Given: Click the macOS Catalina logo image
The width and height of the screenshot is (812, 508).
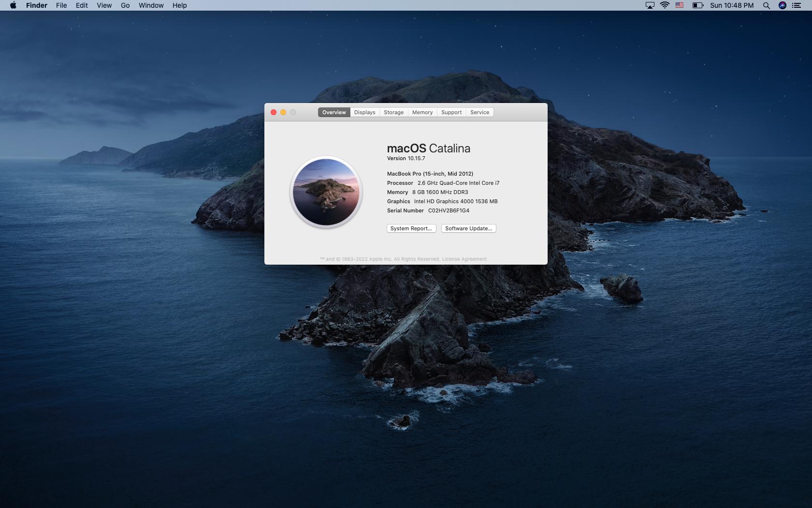Looking at the screenshot, I should 326,192.
